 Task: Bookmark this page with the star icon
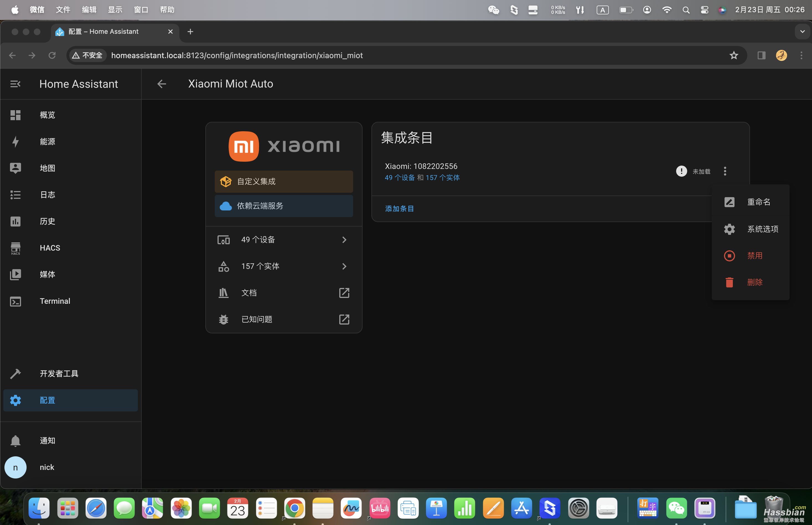(734, 55)
